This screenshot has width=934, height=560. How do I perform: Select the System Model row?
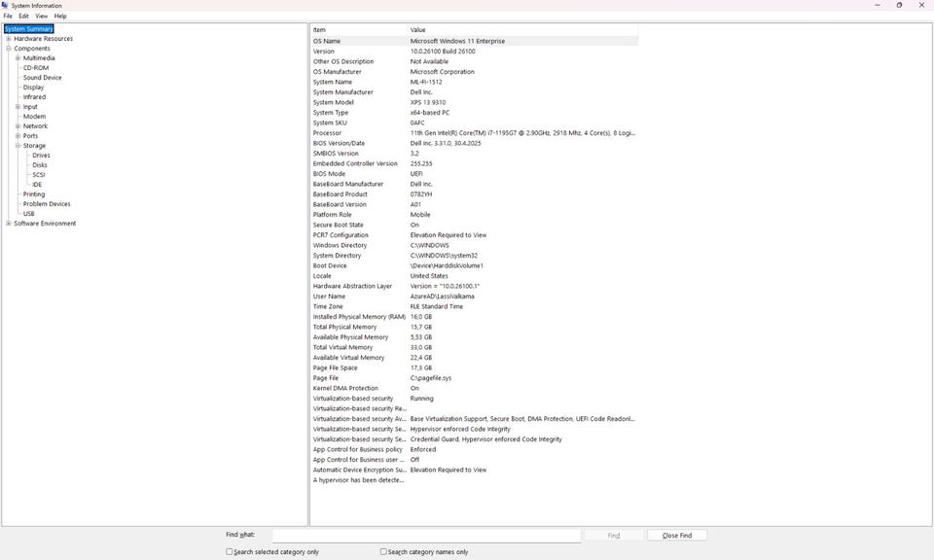[x=474, y=102]
